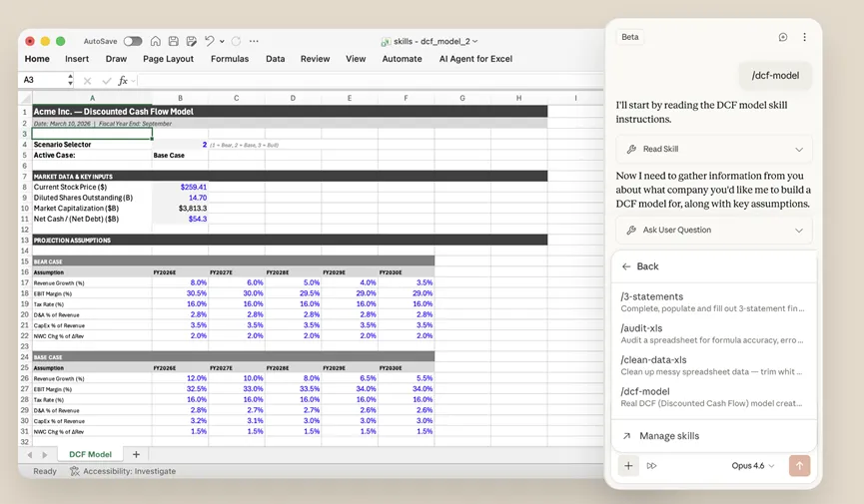Open the Review ribbon tab
This screenshot has height=504, width=864.
315,59
